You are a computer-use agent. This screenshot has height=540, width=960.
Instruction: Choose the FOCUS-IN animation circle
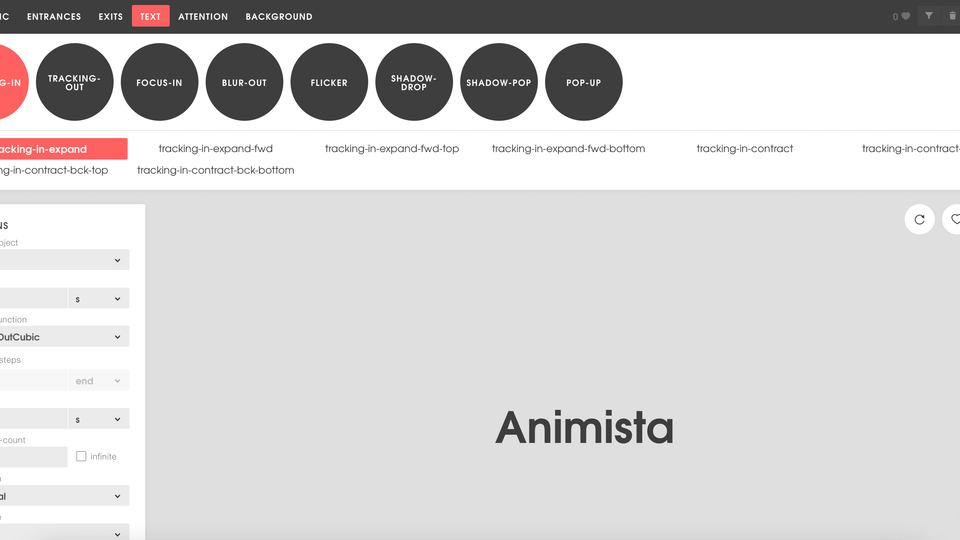pyautogui.click(x=159, y=82)
